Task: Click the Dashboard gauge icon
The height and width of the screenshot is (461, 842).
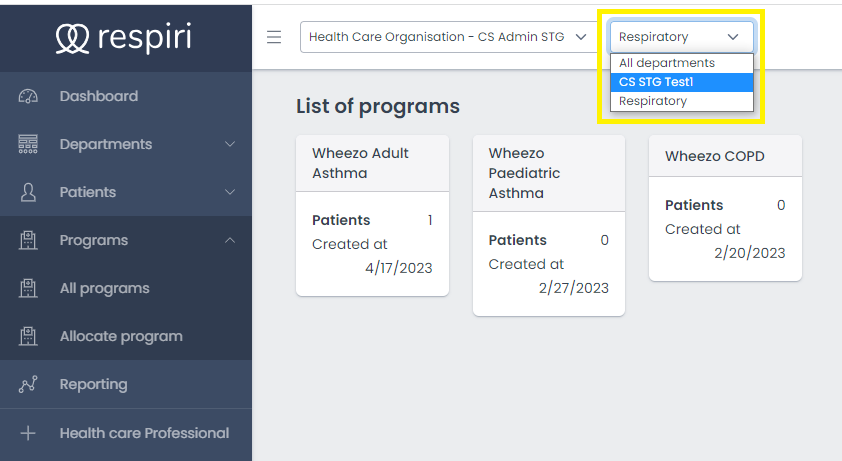Action: point(28,96)
